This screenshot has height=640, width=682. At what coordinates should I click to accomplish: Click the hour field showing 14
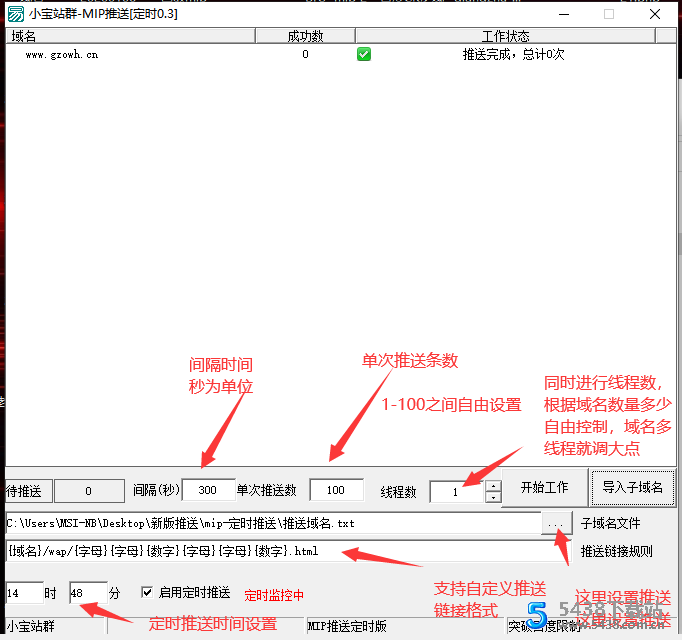(x=24, y=593)
